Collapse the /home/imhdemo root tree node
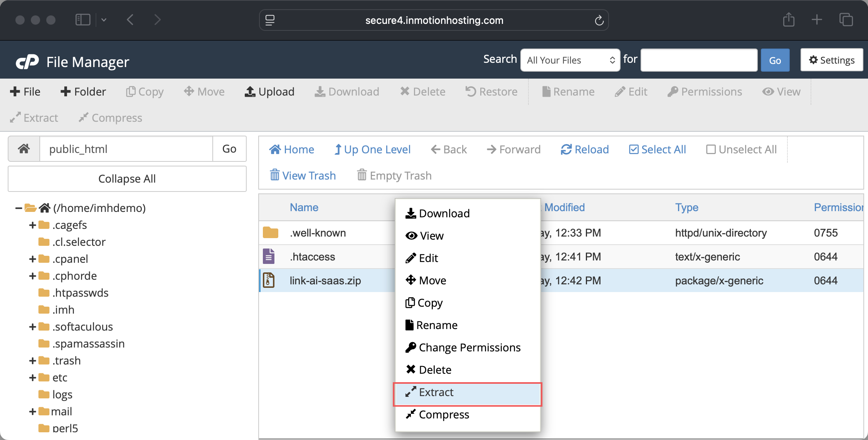This screenshot has height=440, width=868. point(18,208)
